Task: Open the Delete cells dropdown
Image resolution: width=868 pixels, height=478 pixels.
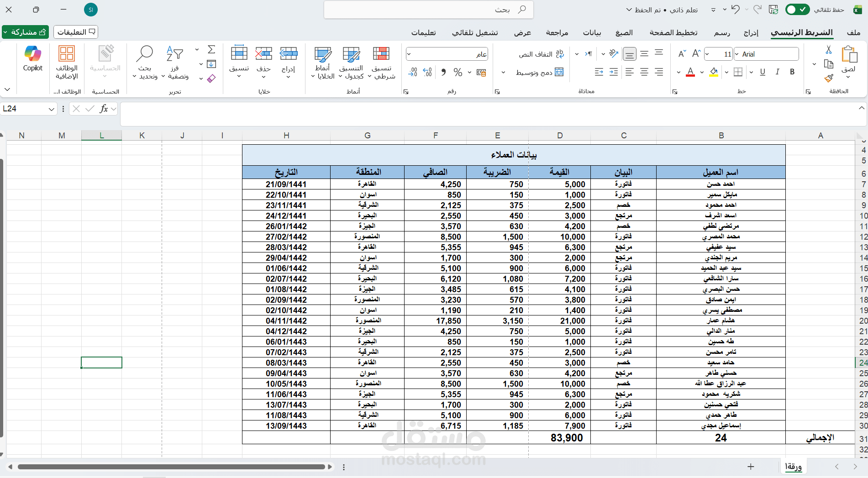Action: click(x=263, y=63)
